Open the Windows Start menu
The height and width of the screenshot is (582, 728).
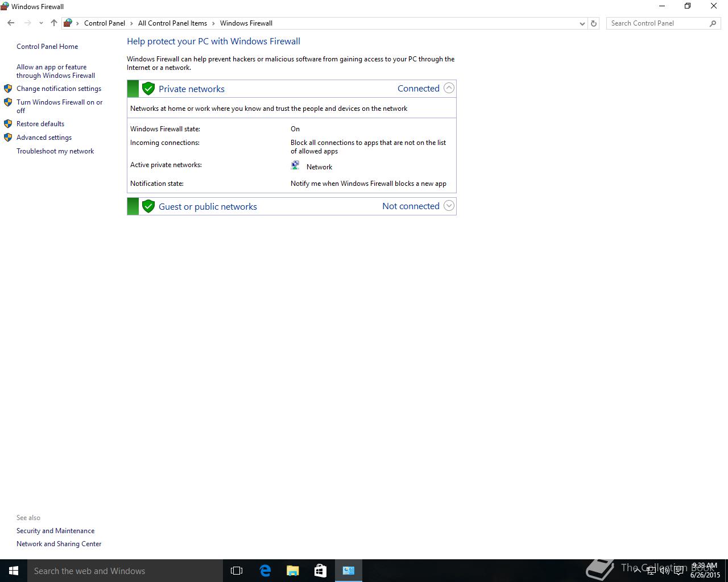(14, 571)
